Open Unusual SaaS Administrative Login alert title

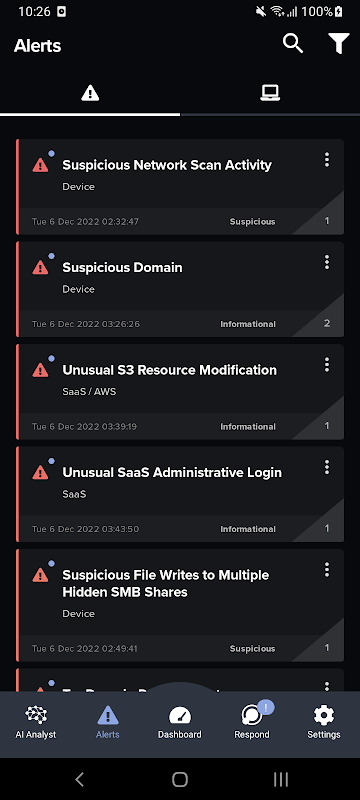tap(172, 472)
